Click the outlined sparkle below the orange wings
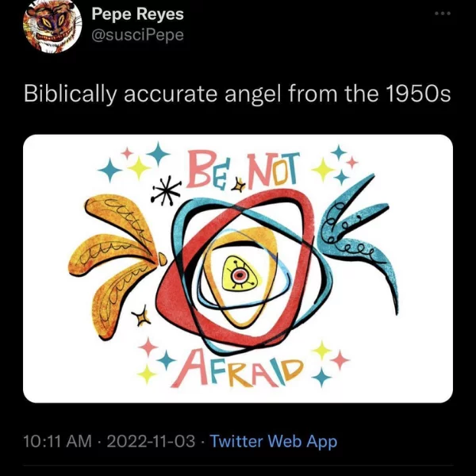Viewport: 476px width, 476px height. (141, 317)
